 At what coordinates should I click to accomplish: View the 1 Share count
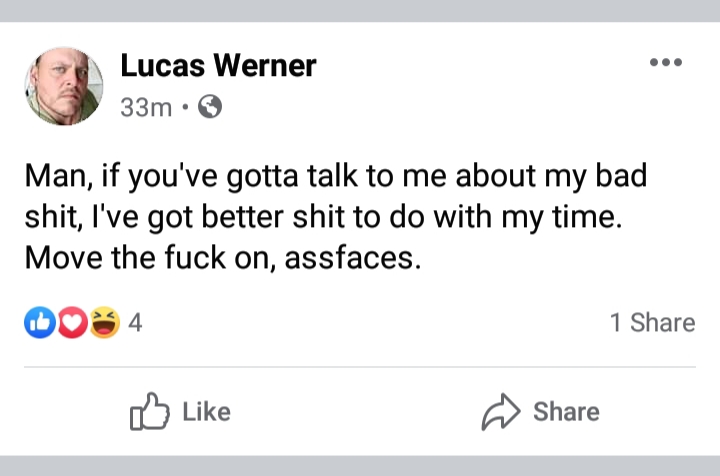[x=652, y=322]
